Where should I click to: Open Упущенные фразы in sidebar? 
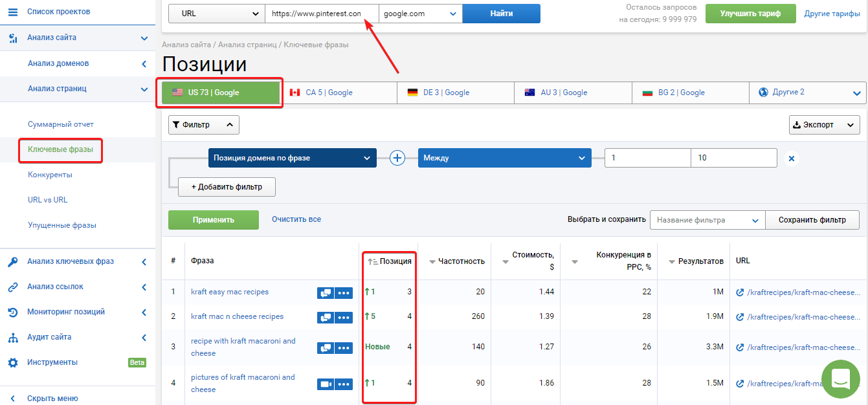(x=62, y=225)
